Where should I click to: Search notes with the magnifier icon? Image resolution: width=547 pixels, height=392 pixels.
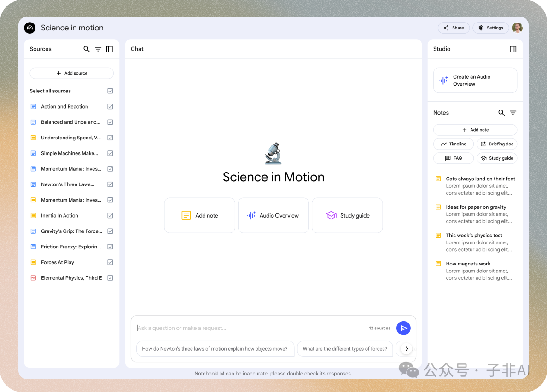click(501, 113)
